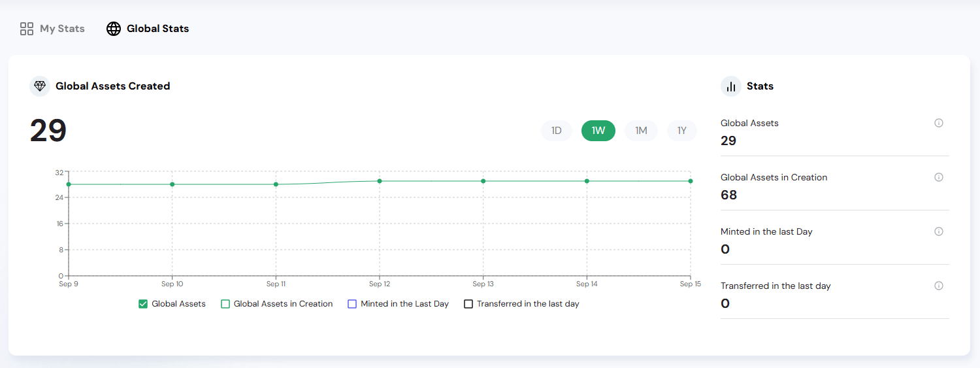Select the 1D time range button
This screenshot has height=368, width=980.
click(x=557, y=131)
